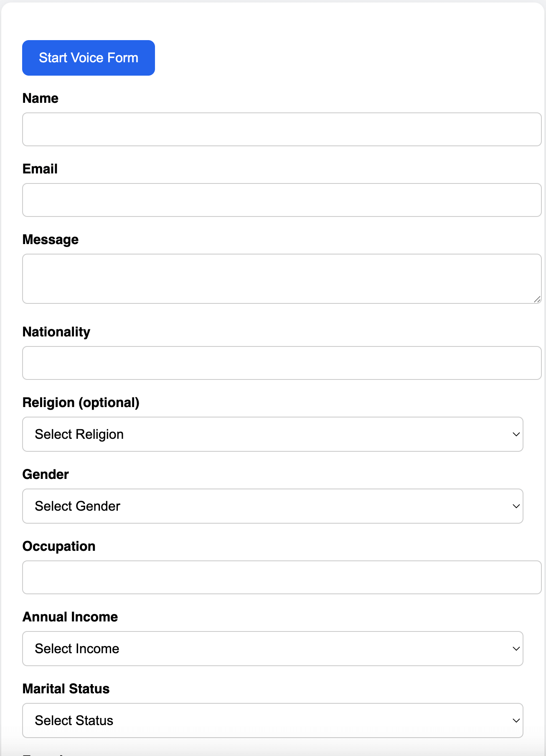This screenshot has height=756, width=546.
Task: Open the Select Income dropdown
Action: point(272,649)
